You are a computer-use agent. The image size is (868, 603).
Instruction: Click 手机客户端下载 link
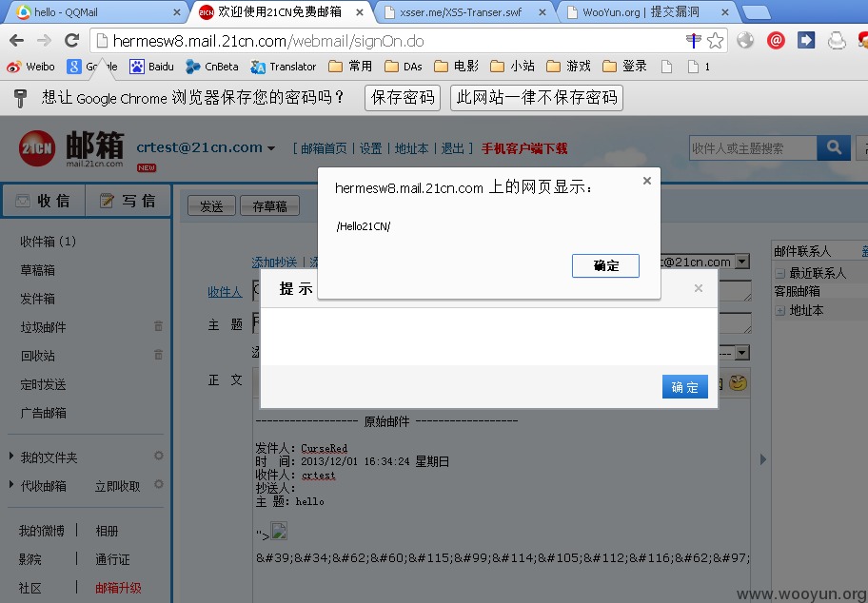524,148
